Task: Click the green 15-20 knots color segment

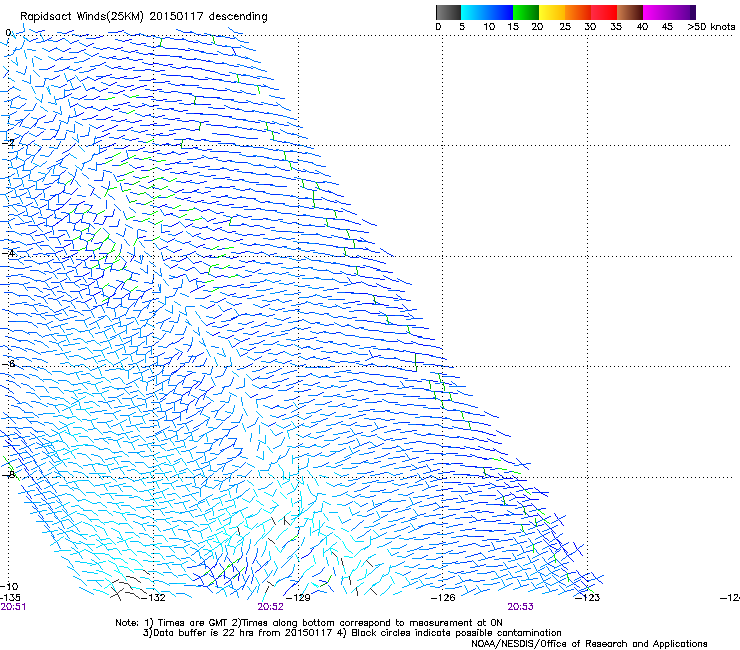Action: pos(526,12)
